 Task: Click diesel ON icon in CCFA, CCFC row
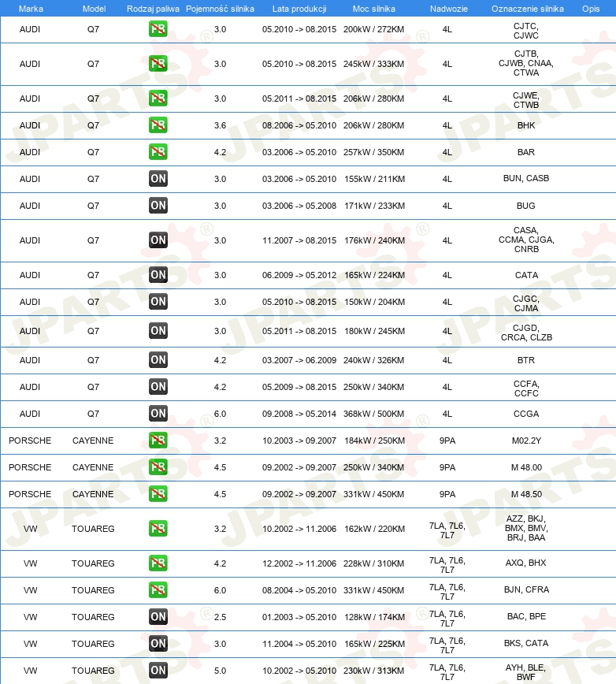point(158,386)
